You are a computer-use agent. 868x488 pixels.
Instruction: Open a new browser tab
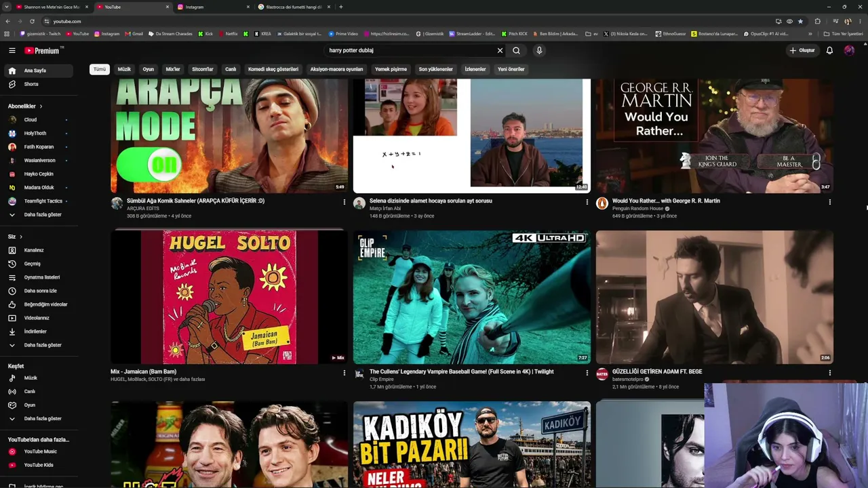[340, 7]
